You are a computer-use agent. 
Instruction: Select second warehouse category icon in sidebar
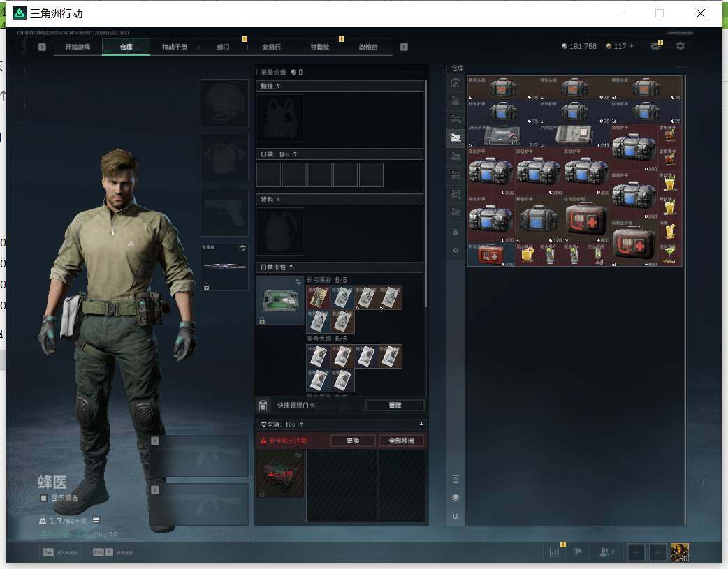pyautogui.click(x=456, y=101)
